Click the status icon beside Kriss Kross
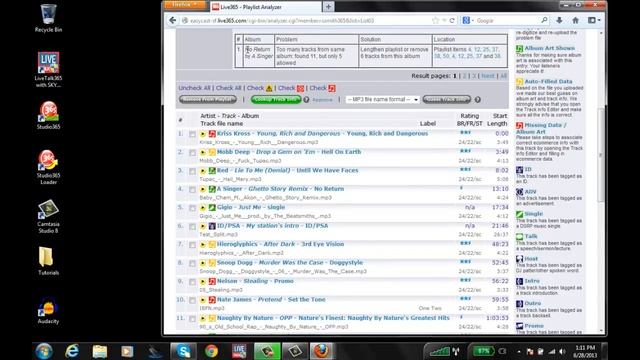640x360 pixels. pyautogui.click(x=212, y=134)
